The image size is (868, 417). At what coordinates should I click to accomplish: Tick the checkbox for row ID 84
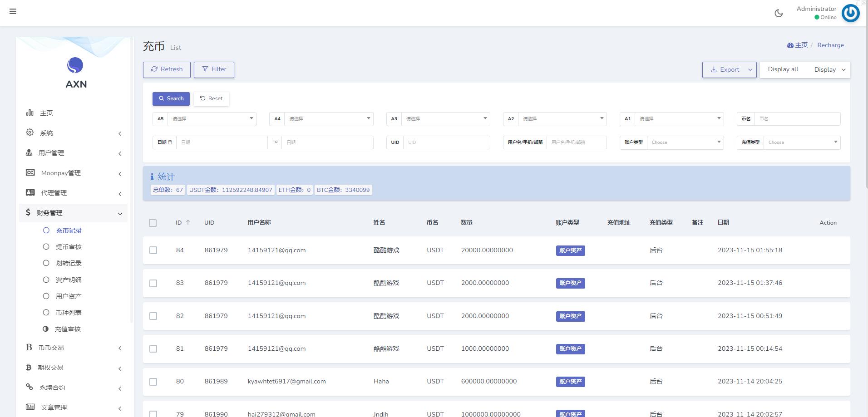[x=153, y=250]
